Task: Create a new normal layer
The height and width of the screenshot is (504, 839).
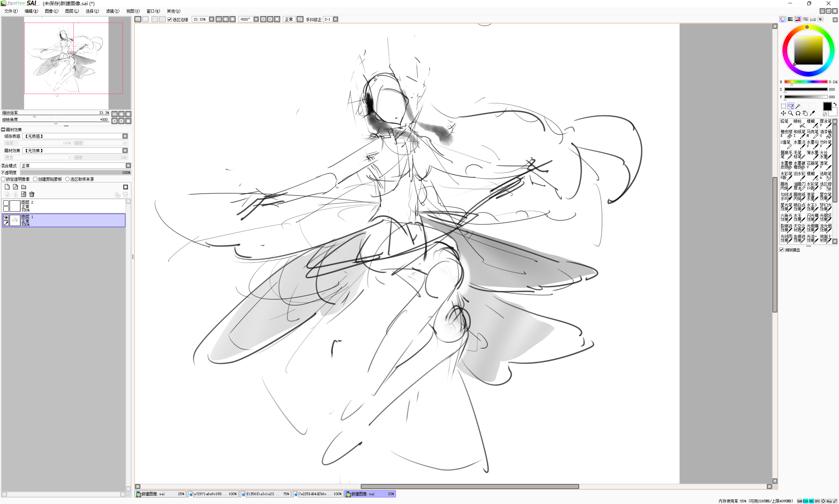Action: click(x=7, y=187)
